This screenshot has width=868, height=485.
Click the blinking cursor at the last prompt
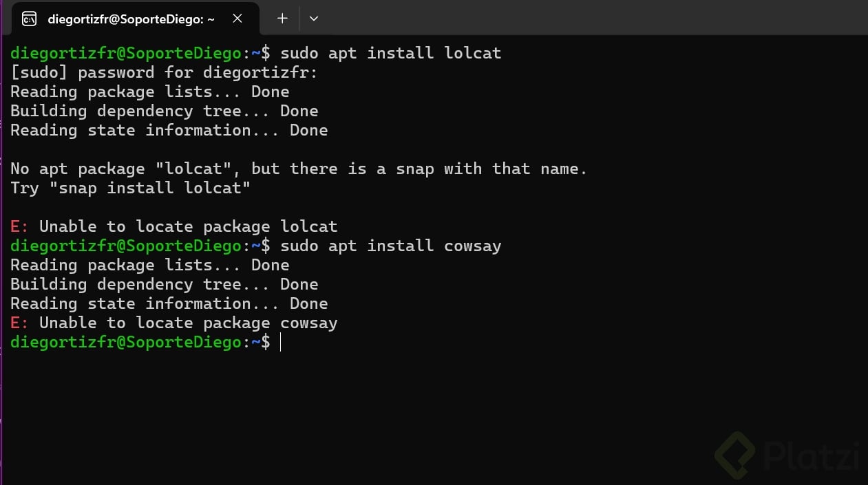coord(281,342)
